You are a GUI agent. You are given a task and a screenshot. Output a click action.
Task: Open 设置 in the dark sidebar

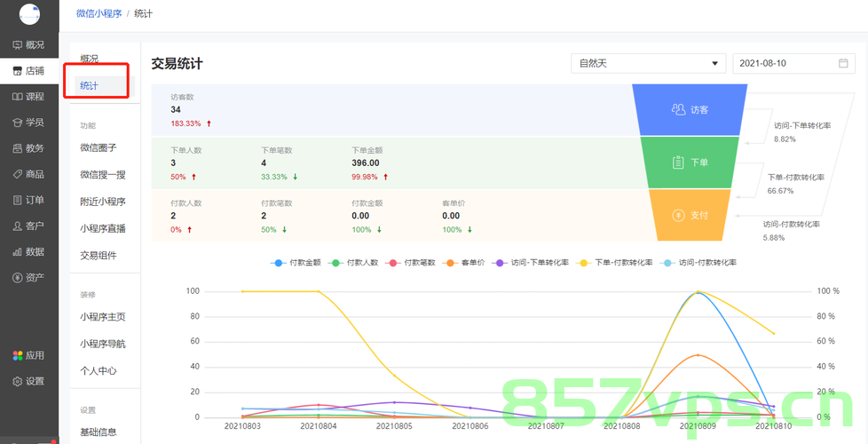(28, 382)
